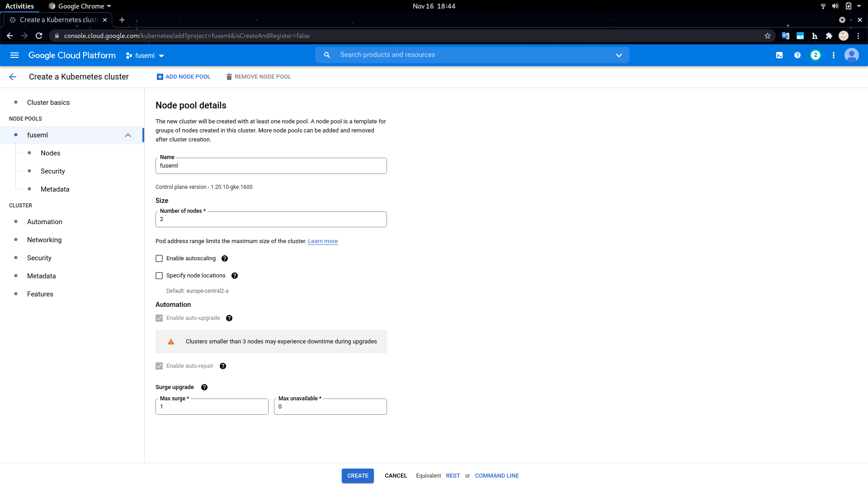Image resolution: width=868 pixels, height=488 pixels.
Task: Click the back arrow beside cluster title
Action: pos(13,77)
